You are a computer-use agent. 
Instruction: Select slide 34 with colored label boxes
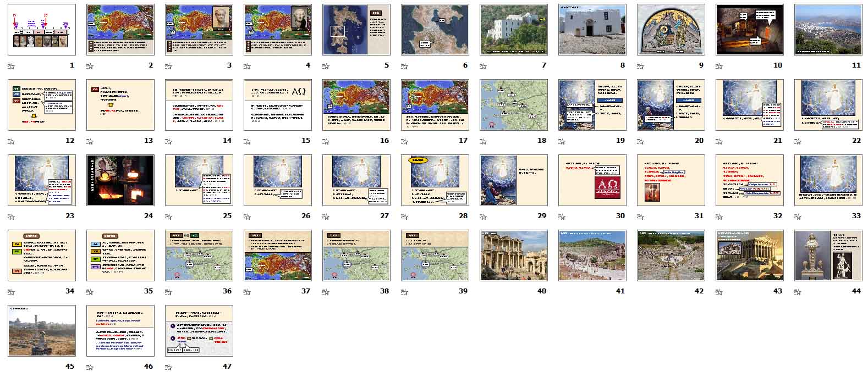tap(41, 256)
